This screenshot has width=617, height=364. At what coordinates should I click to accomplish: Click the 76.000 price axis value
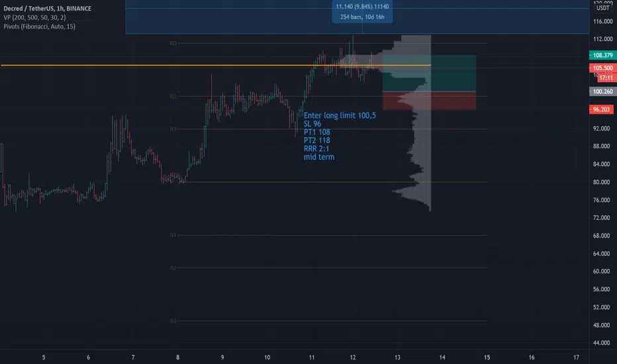pyautogui.click(x=601, y=200)
